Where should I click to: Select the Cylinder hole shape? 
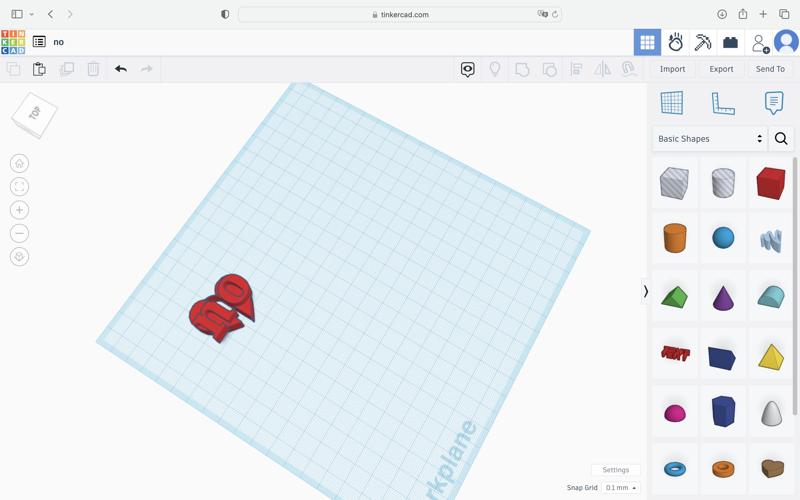(723, 183)
